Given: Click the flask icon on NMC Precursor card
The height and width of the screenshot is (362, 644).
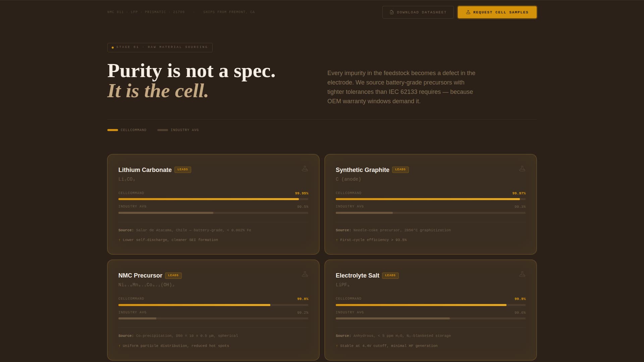Looking at the screenshot, I should [x=305, y=274].
